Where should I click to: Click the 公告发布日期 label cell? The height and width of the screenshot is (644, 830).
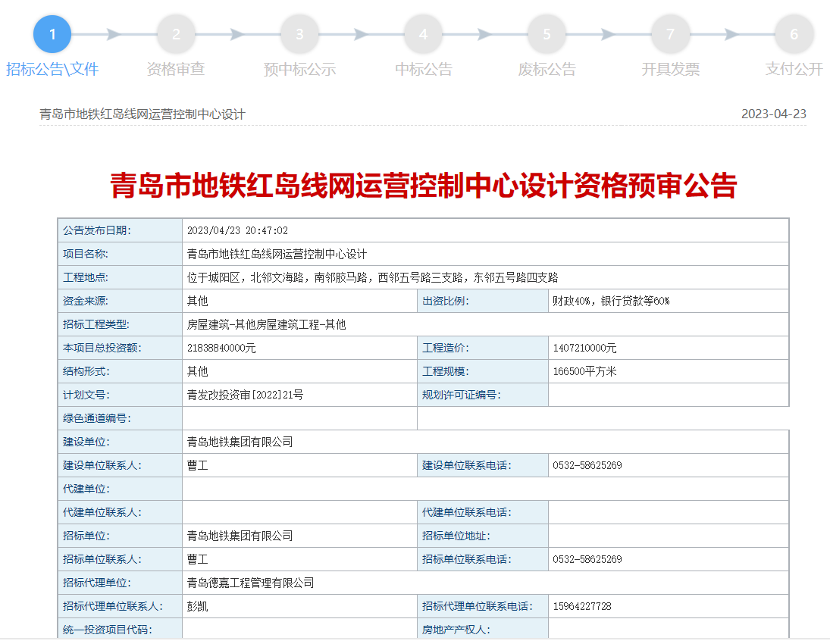point(121,231)
